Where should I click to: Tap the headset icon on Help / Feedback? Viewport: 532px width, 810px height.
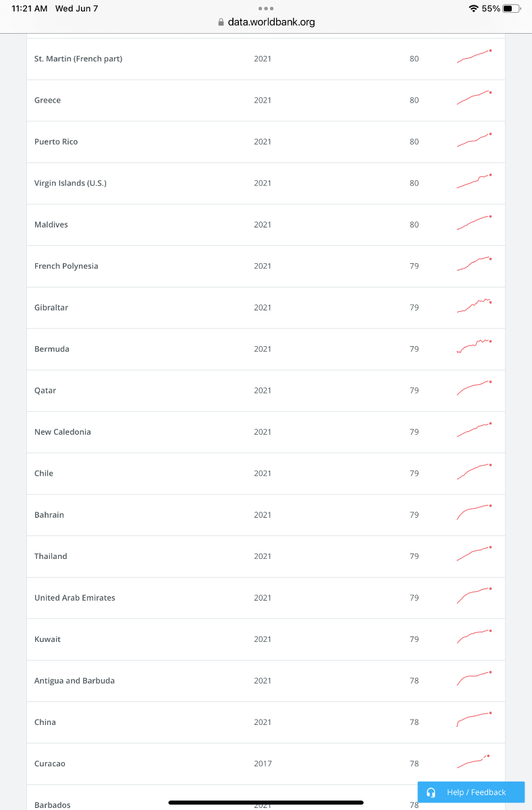[431, 792]
